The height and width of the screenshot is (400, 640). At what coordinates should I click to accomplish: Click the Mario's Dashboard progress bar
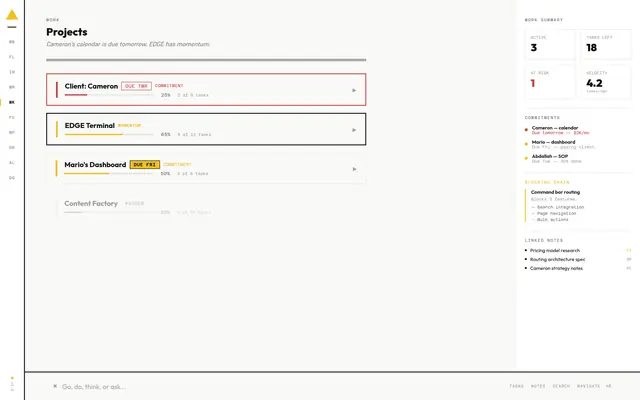point(109,173)
